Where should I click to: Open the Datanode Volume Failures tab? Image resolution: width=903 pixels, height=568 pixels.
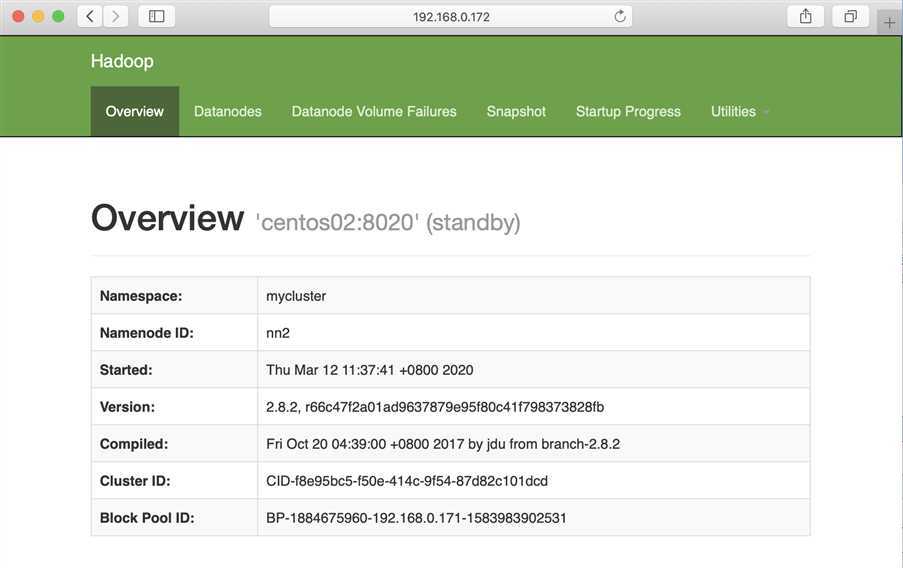(x=374, y=111)
